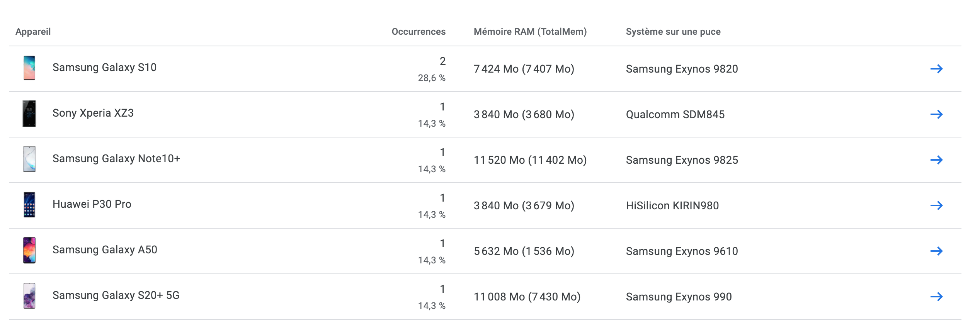Viewport: 980px width, 336px height.
Task: Click the Galaxy A50 device thumbnail
Action: pos(29,250)
